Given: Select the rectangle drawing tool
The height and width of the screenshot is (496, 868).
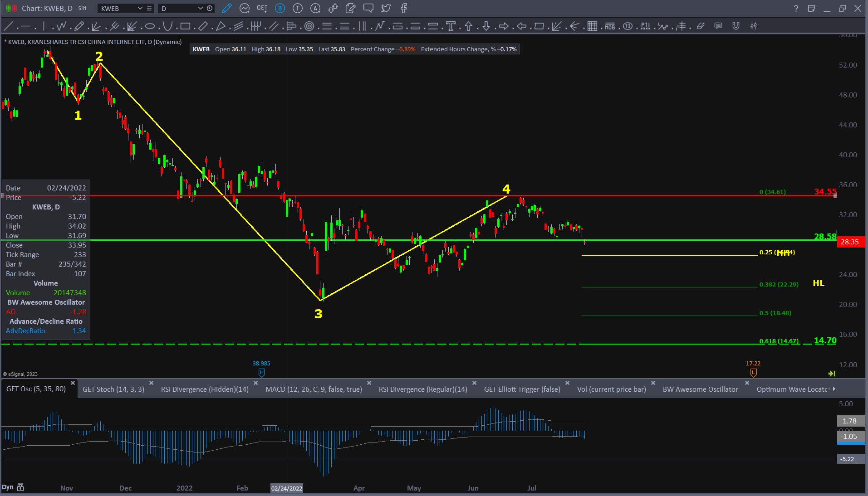Looking at the screenshot, I should click(x=185, y=26).
